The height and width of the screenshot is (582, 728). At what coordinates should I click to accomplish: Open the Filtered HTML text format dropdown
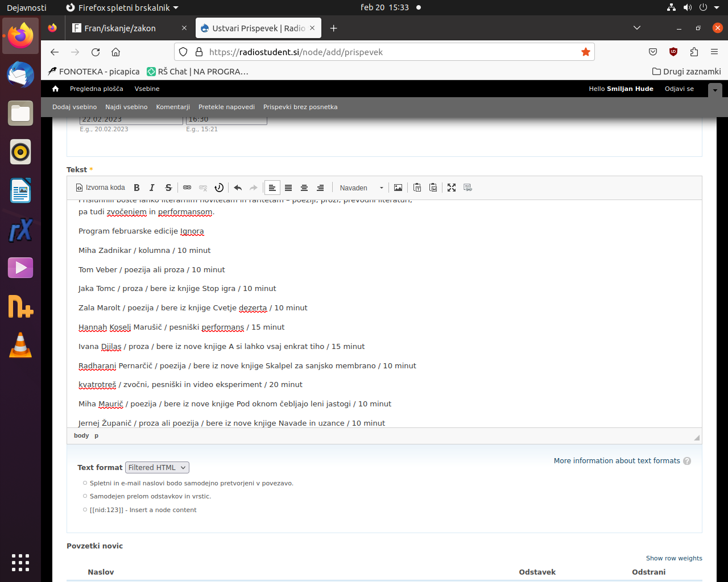point(157,467)
